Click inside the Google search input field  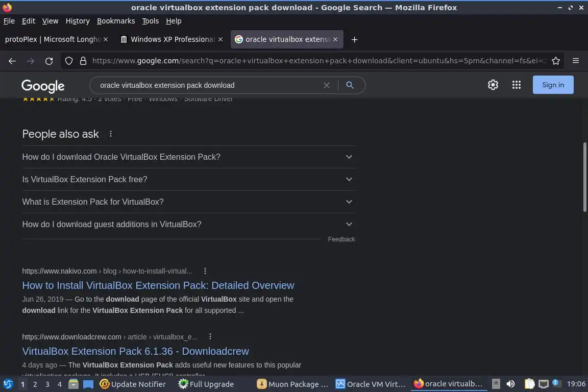(208, 85)
